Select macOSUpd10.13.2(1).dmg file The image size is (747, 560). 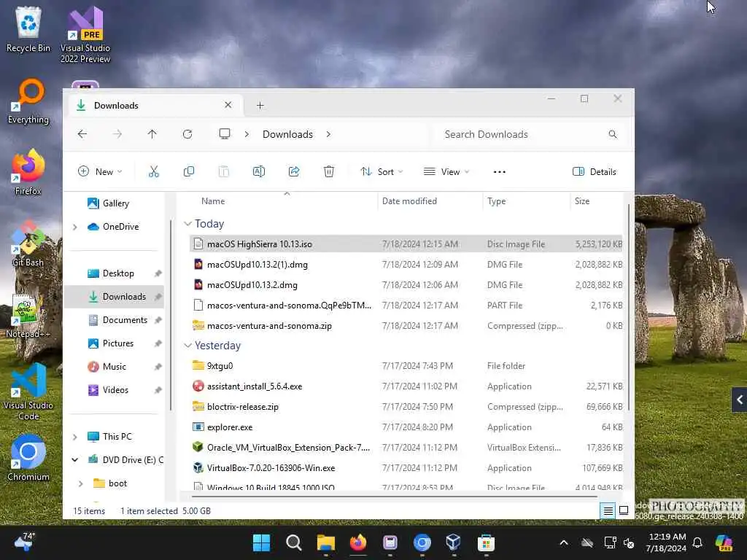406,264
